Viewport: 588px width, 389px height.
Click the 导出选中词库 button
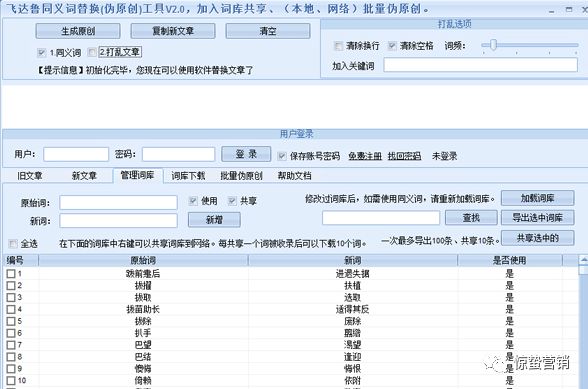(537, 218)
